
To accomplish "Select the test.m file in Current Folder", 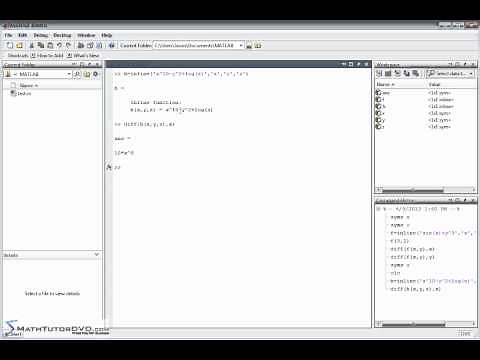I will [x=21, y=94].
